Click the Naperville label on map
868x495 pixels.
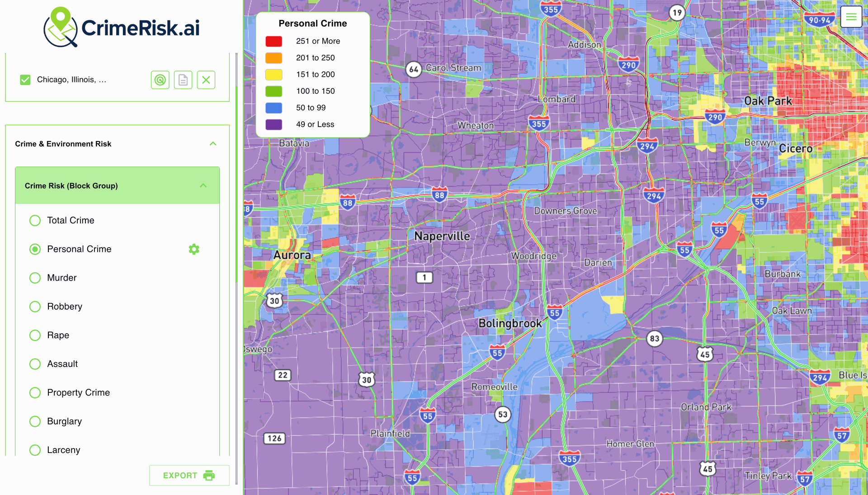coord(442,236)
